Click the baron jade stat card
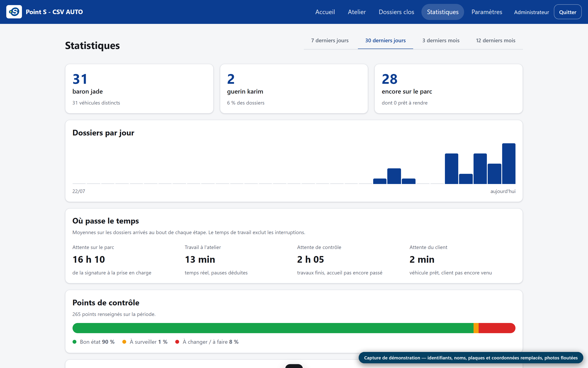 [x=139, y=89]
